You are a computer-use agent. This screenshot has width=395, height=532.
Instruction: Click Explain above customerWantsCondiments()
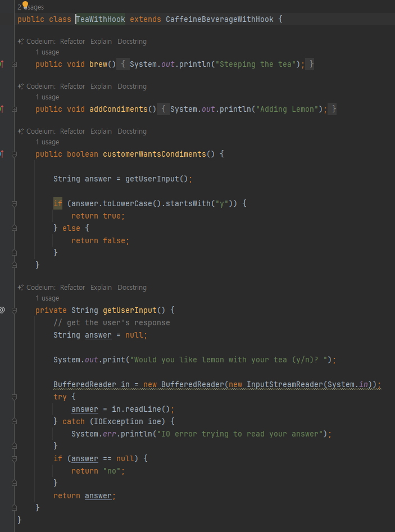[x=101, y=131]
